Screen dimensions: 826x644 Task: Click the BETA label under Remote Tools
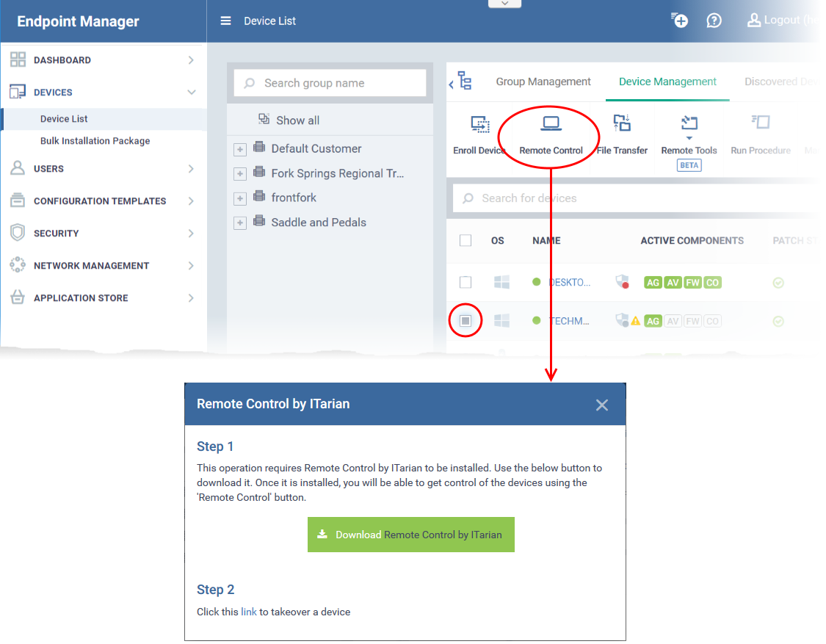click(689, 165)
